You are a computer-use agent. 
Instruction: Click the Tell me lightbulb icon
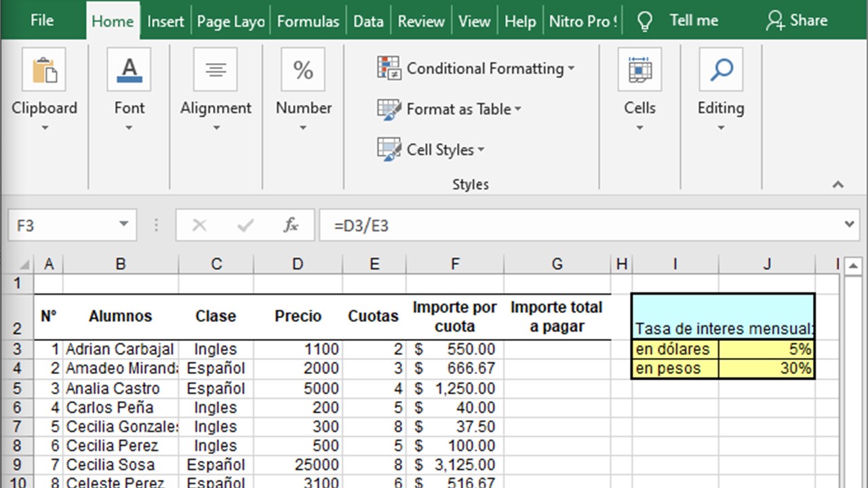pyautogui.click(x=644, y=20)
